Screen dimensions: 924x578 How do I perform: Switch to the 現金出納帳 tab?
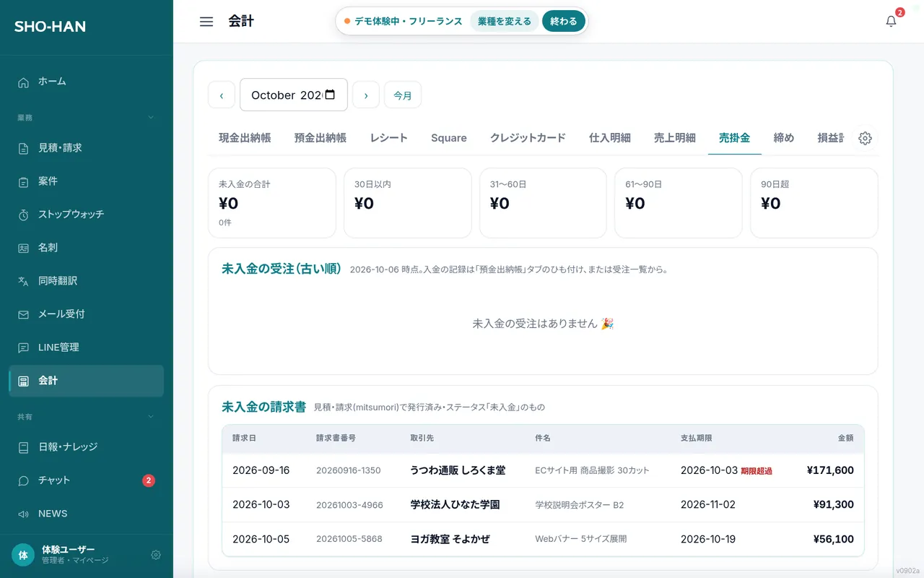coord(245,138)
